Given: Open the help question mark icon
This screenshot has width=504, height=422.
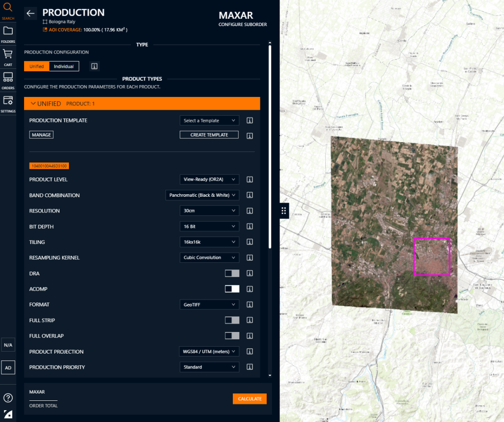Looking at the screenshot, I should (x=8, y=398).
